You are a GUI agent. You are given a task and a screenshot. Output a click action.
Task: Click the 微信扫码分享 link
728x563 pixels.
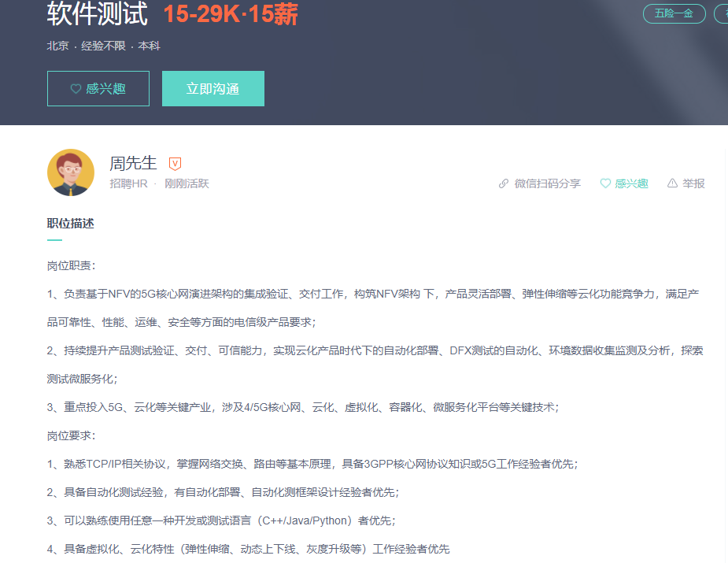pos(546,183)
